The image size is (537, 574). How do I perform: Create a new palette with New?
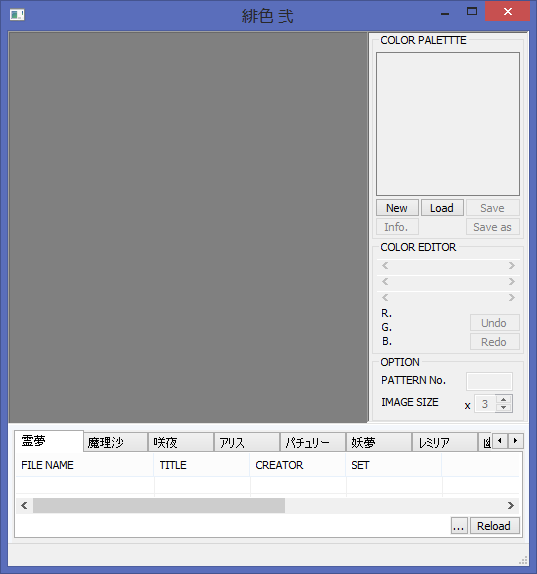397,208
